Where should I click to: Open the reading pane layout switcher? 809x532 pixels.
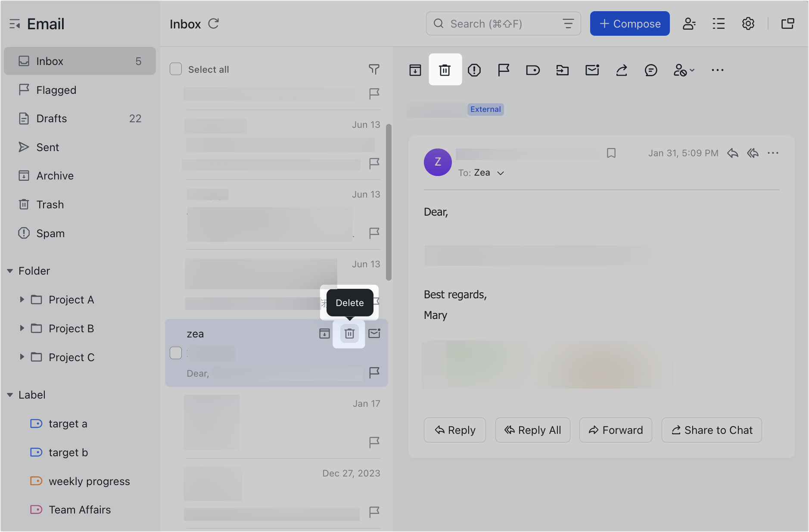787,24
